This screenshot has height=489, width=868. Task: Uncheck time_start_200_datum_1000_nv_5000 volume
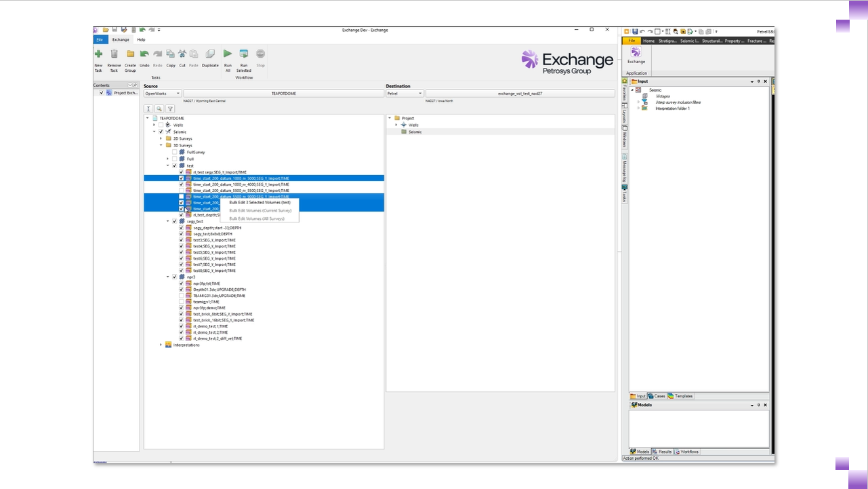click(x=181, y=178)
